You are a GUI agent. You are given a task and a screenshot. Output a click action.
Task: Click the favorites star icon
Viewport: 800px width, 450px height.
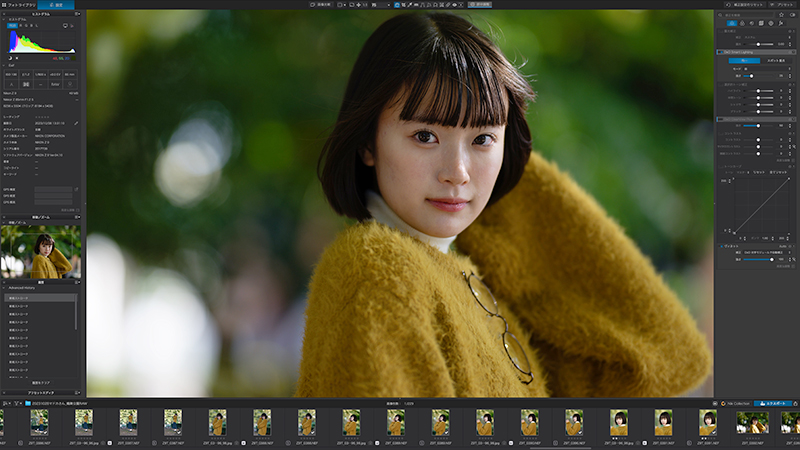(x=781, y=15)
